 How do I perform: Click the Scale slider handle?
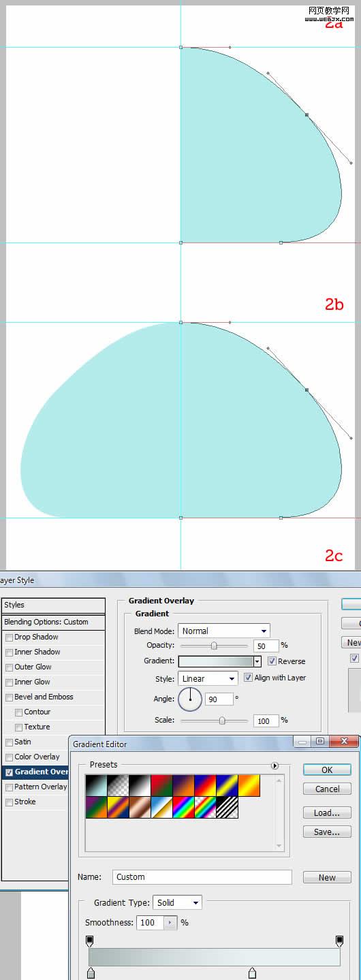tap(222, 721)
